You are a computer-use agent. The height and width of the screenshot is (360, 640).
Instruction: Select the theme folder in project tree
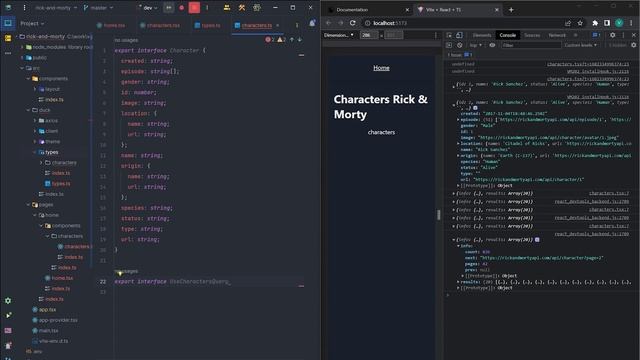click(x=49, y=142)
